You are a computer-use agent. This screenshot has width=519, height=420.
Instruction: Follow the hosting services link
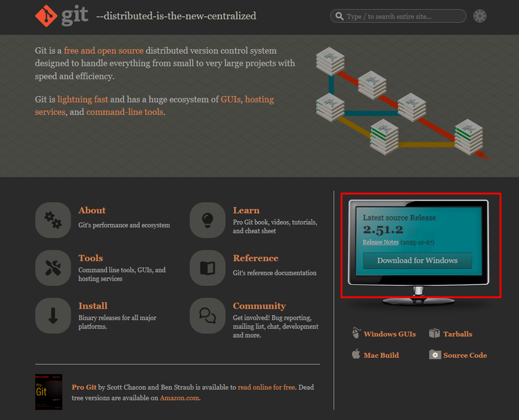click(x=259, y=100)
